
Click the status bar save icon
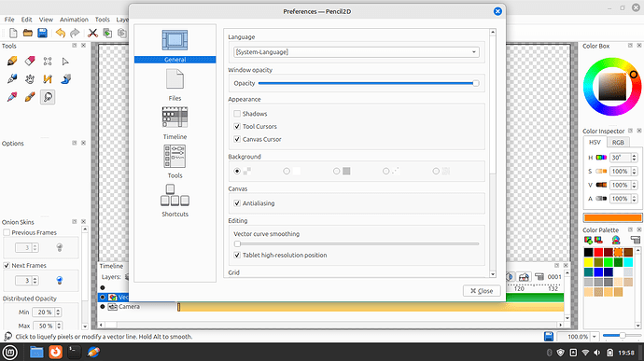tap(548, 337)
